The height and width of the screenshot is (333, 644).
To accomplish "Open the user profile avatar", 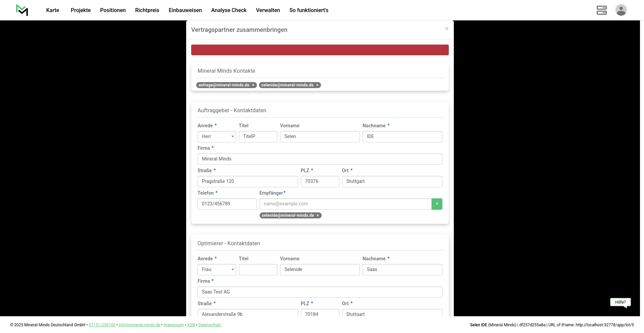I will [621, 10].
